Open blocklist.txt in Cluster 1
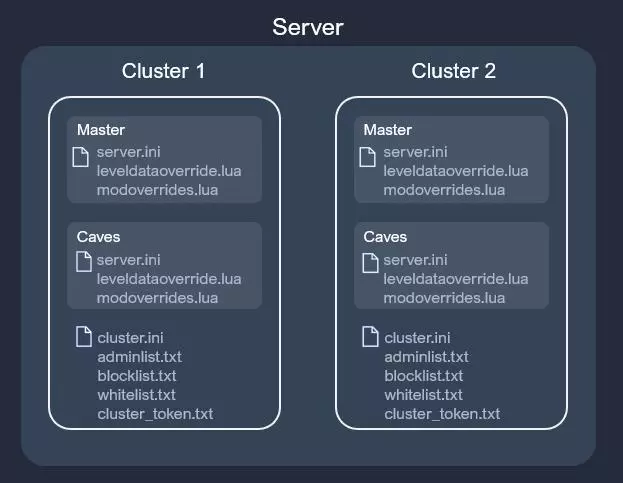Viewport: 623px width, 483px height. coord(137,376)
